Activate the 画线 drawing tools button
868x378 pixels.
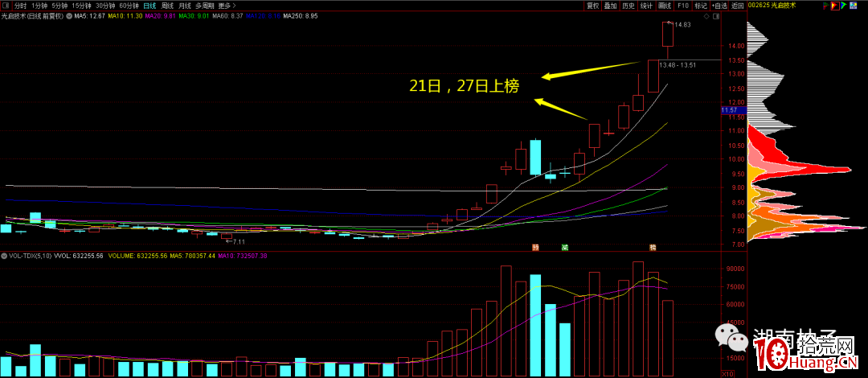coord(665,6)
